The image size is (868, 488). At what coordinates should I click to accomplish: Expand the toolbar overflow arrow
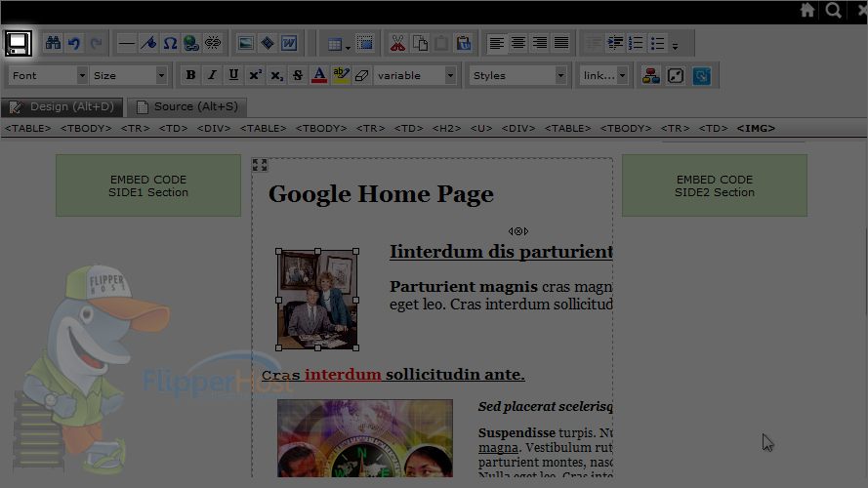pos(675,46)
